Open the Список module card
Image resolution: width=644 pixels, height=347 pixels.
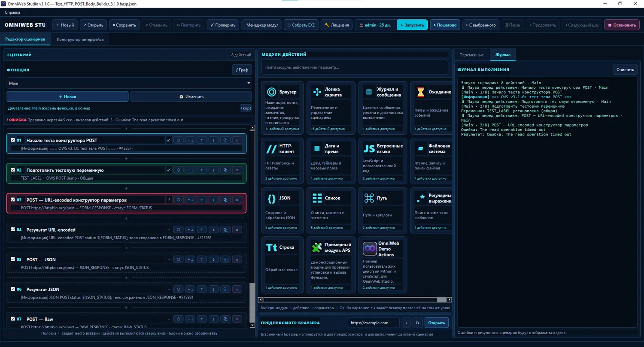click(331, 210)
